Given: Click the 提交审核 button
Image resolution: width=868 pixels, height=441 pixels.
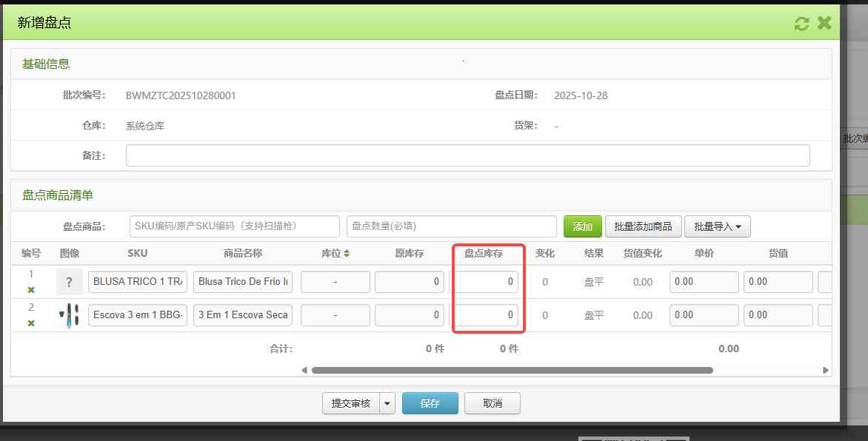Looking at the screenshot, I should coord(351,403).
